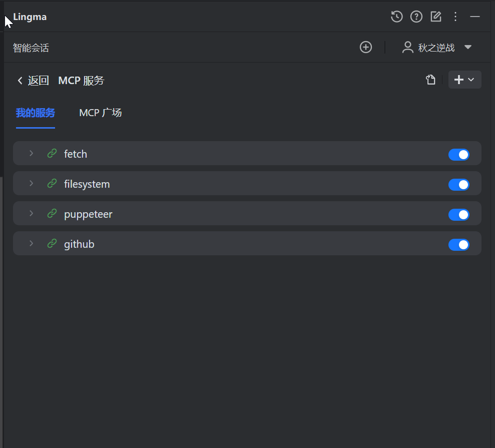Toggle the puppeteer service off
Screen dimensions: 495x448
458,214
